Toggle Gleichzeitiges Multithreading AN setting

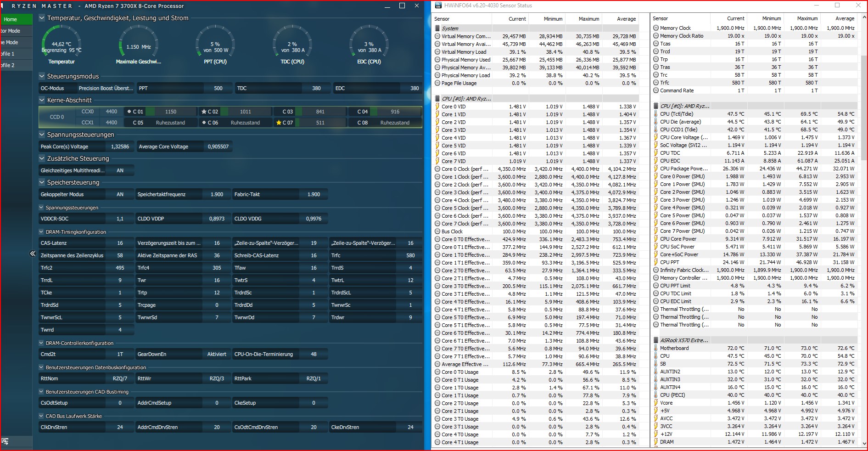pyautogui.click(x=120, y=170)
